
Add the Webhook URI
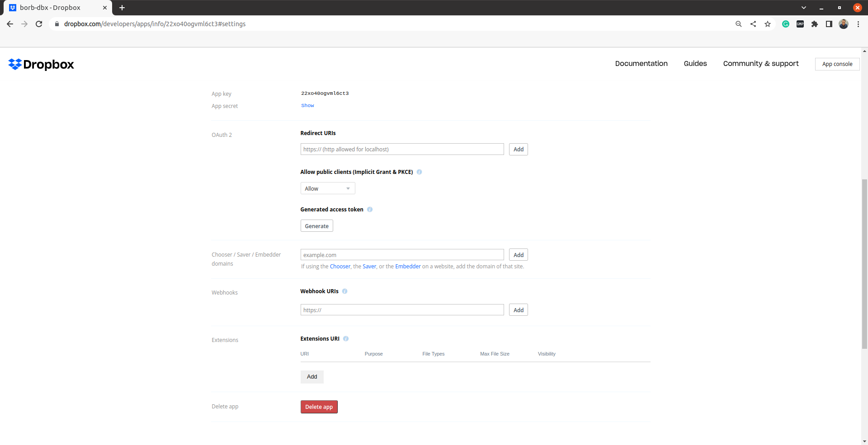click(x=518, y=310)
